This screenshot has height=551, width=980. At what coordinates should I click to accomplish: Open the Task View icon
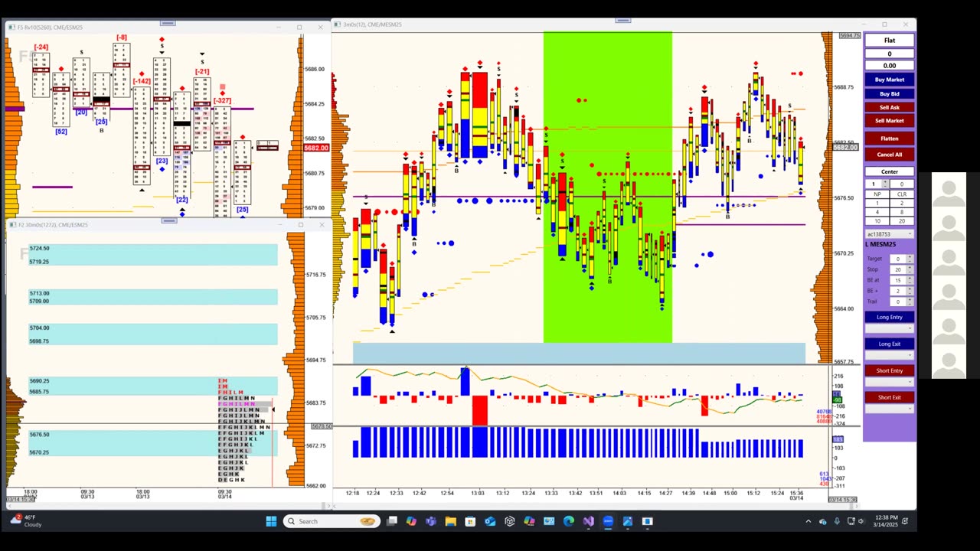click(392, 521)
